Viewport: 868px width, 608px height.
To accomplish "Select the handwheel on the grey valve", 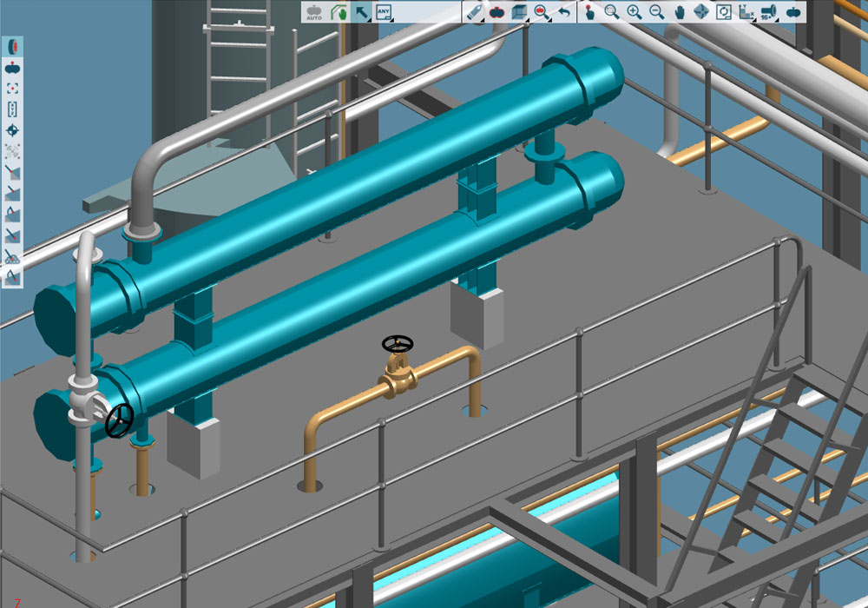I will tap(119, 421).
